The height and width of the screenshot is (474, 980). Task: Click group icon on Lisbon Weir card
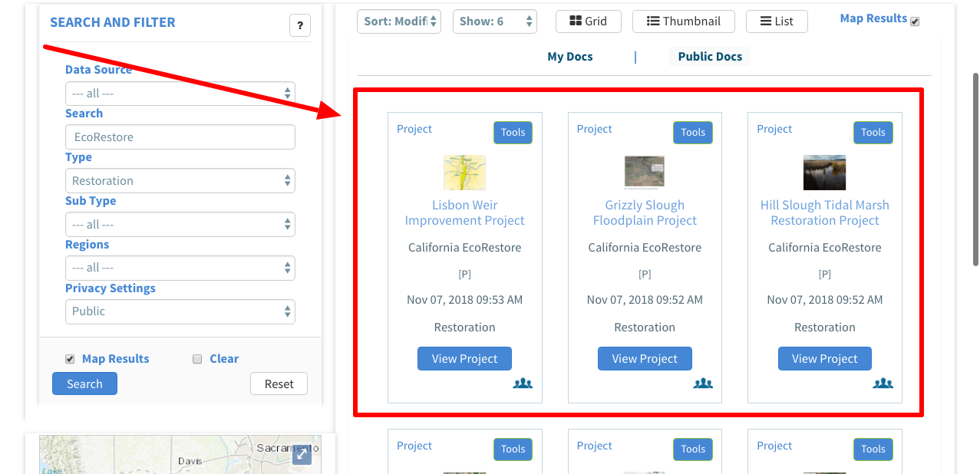point(523,383)
